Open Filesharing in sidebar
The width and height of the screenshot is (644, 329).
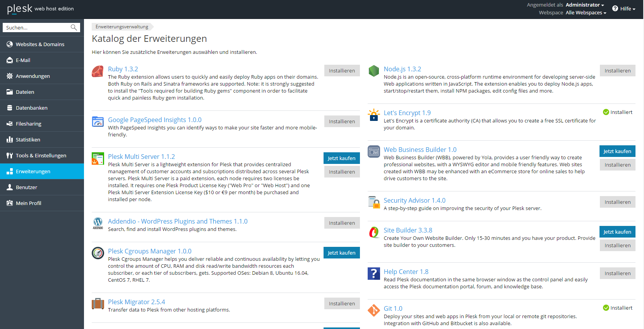coord(42,124)
